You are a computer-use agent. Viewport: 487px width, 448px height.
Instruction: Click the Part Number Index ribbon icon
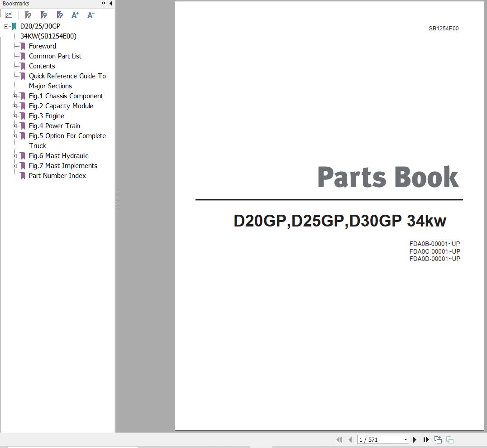(23, 176)
